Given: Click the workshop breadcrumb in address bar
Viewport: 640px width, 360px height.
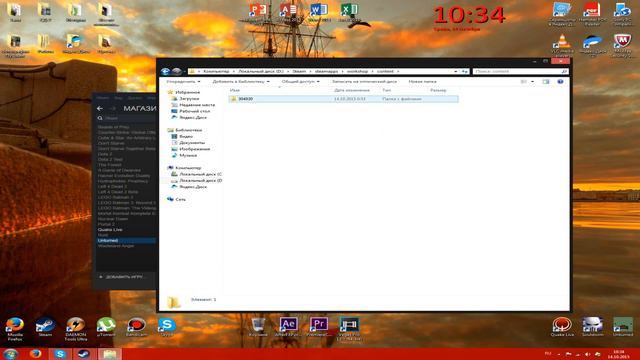Looking at the screenshot, I should click(x=357, y=71).
